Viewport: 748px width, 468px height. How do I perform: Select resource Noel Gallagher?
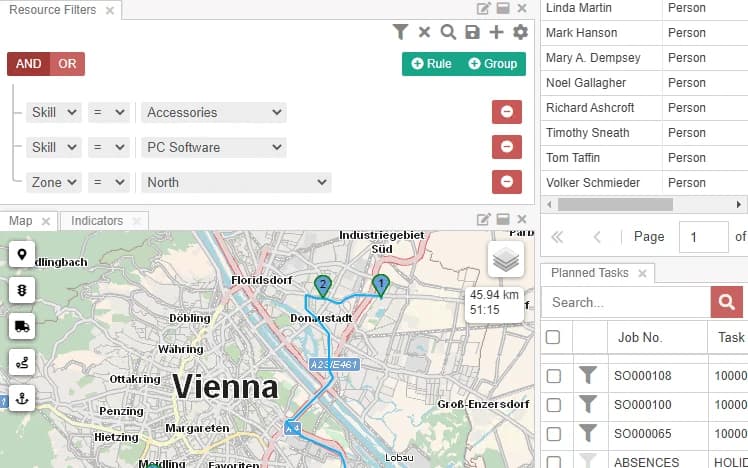point(586,83)
